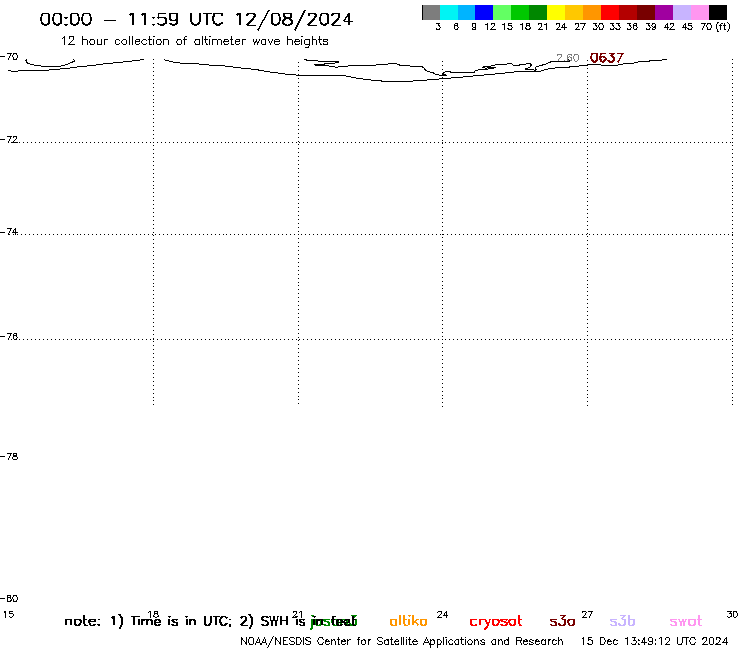Select the '15' longitude label at bottom left
This screenshot has height=650, width=740.
point(8,615)
